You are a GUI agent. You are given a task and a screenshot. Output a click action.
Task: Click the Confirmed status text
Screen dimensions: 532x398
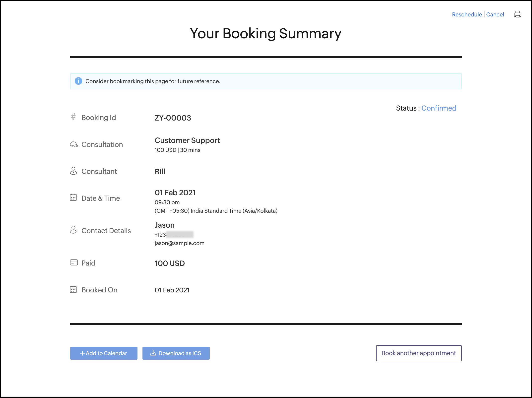coord(439,108)
